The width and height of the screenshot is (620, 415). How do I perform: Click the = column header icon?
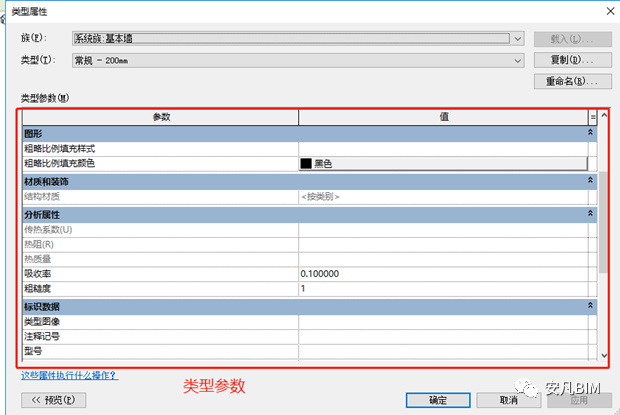tap(592, 117)
